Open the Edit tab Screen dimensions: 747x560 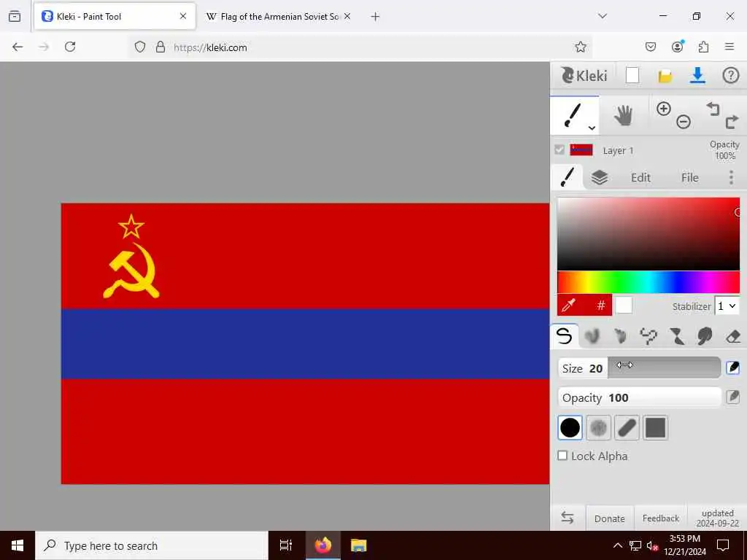pyautogui.click(x=640, y=178)
